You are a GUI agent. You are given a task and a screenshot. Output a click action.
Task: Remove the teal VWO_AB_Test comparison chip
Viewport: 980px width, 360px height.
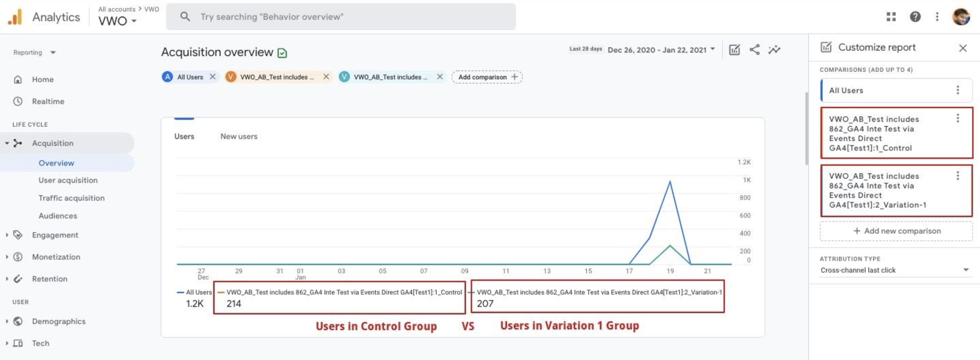(x=440, y=77)
